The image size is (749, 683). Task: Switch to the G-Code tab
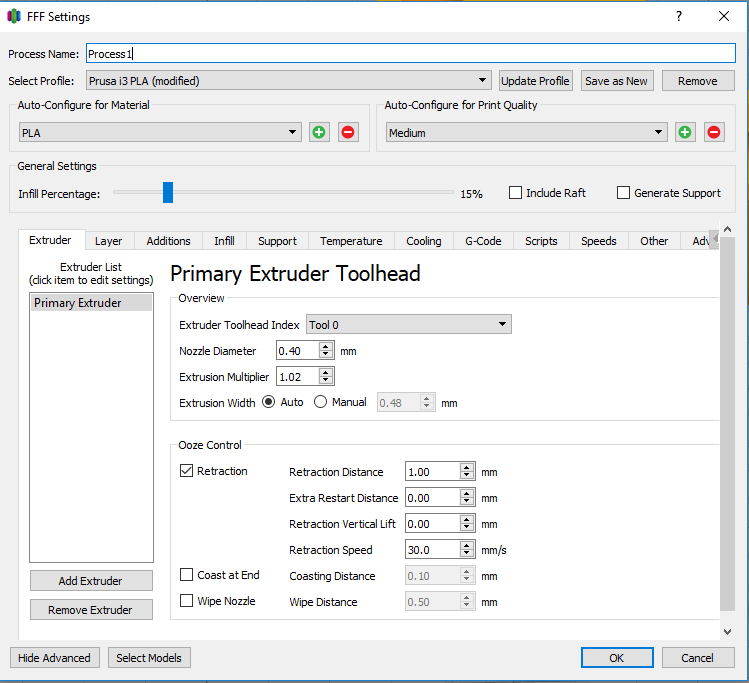(483, 241)
